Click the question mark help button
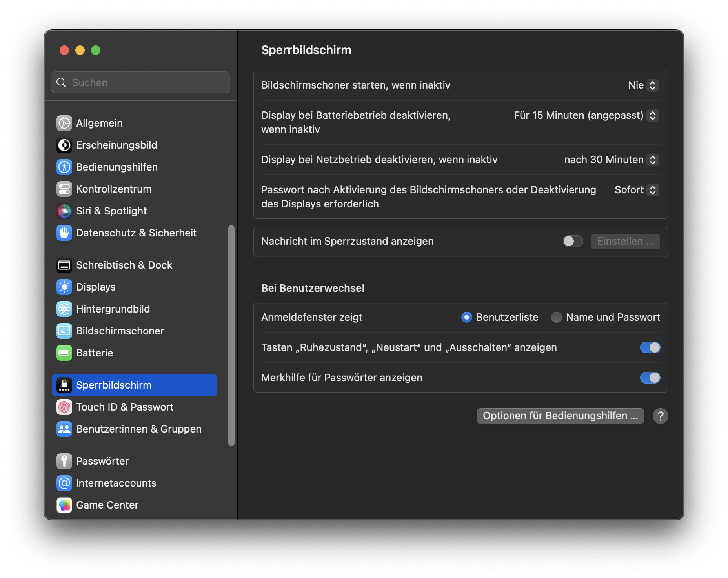Screen dimensions: 728x578 tap(661, 416)
